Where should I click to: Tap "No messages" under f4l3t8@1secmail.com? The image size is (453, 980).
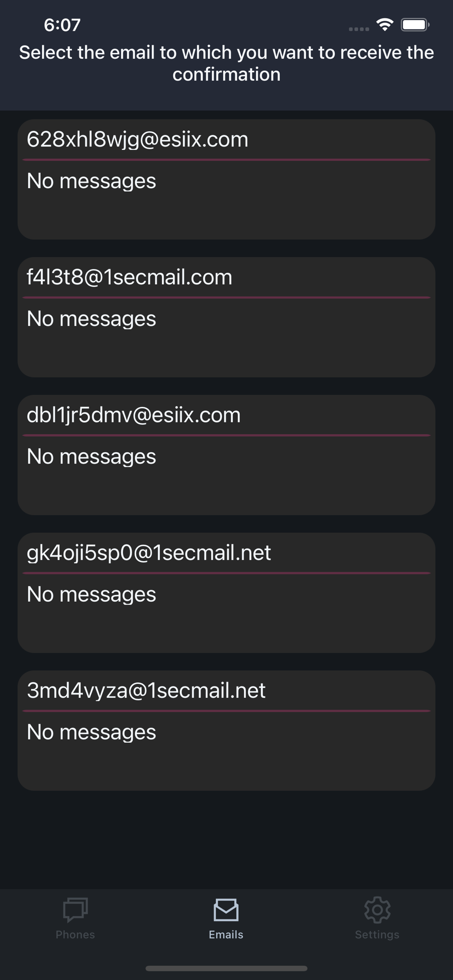(92, 318)
